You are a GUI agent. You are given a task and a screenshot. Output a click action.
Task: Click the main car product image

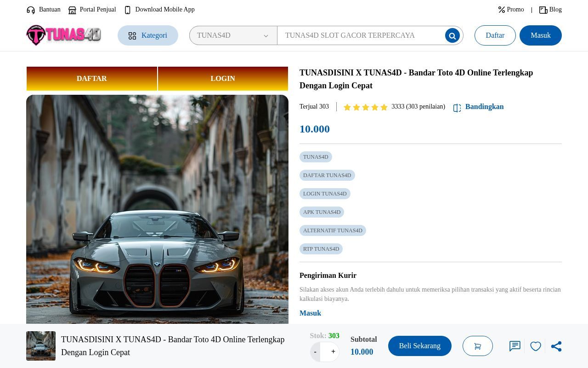coord(157,209)
